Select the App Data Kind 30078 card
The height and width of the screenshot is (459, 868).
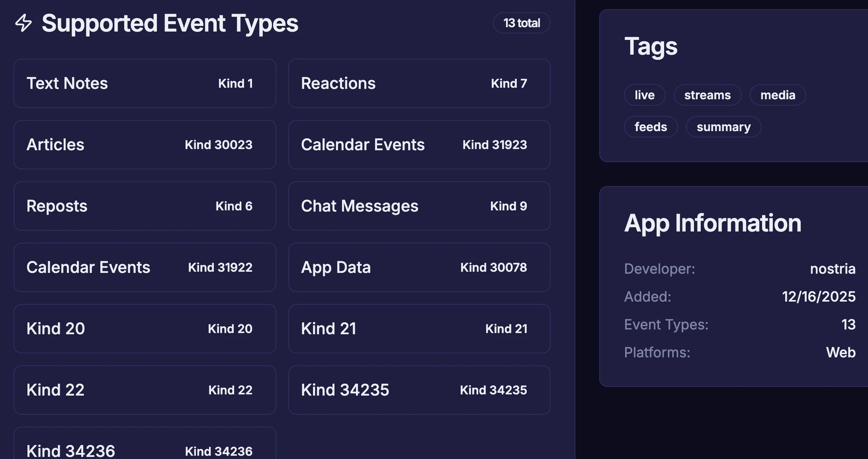tap(419, 267)
